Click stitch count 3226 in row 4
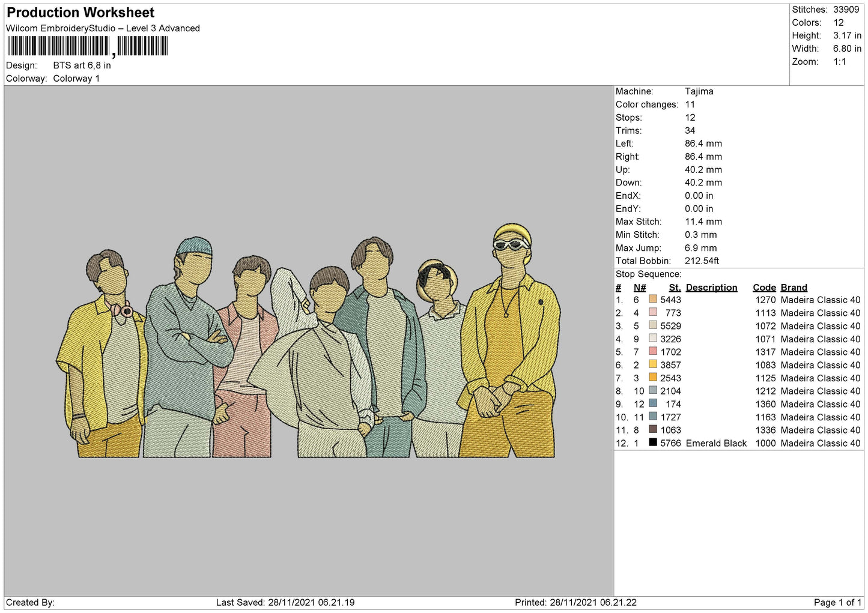868x613 pixels. pyautogui.click(x=670, y=339)
